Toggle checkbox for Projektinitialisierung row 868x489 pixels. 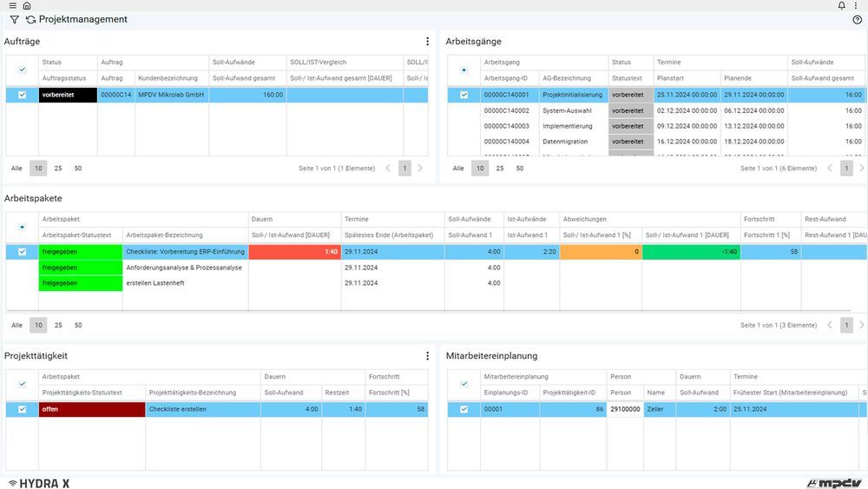[x=464, y=95]
